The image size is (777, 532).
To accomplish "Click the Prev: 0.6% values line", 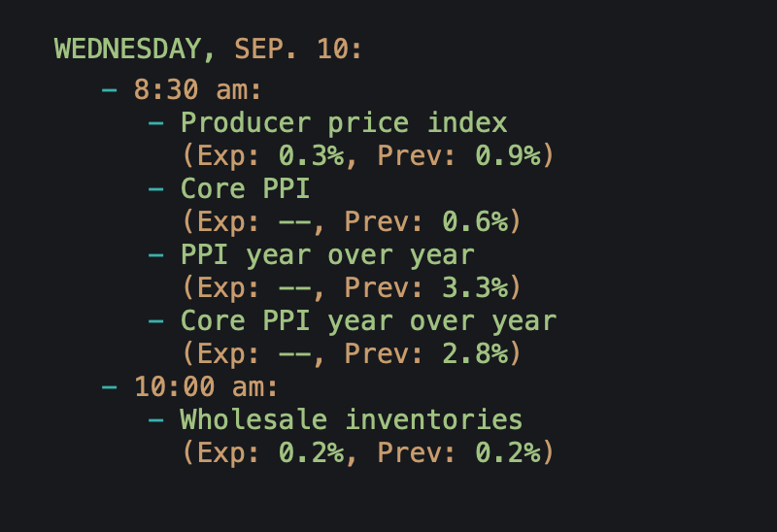I will click(352, 221).
